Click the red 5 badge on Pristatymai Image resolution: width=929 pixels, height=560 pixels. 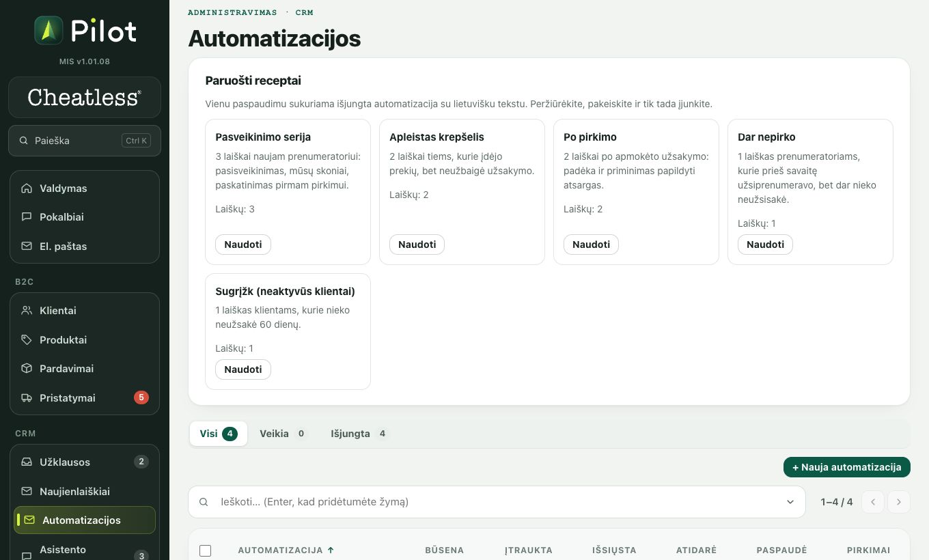(141, 397)
